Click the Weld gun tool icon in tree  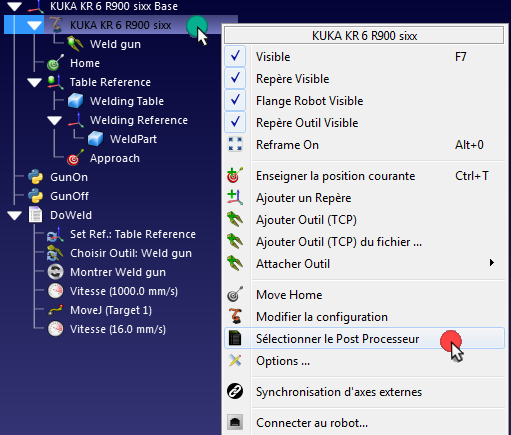75,44
